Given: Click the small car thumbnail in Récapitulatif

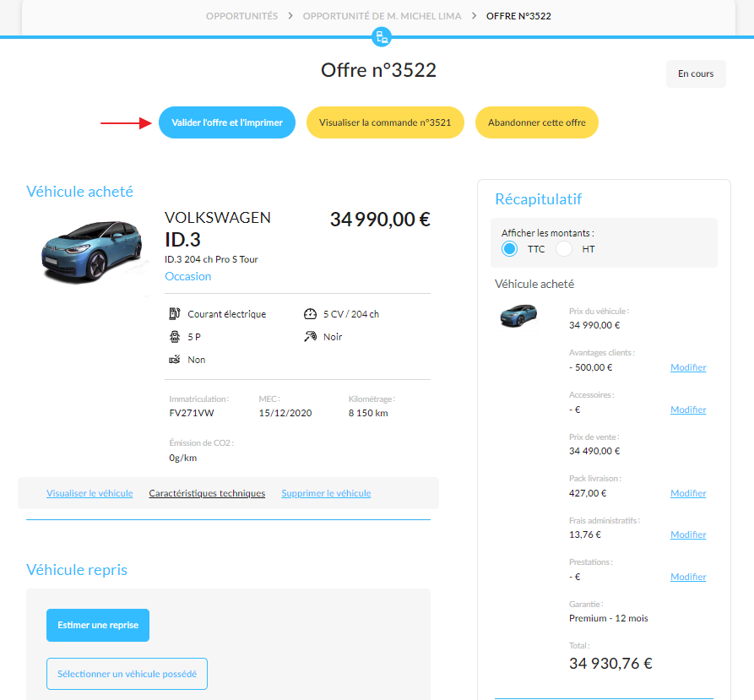Looking at the screenshot, I should tap(518, 316).
